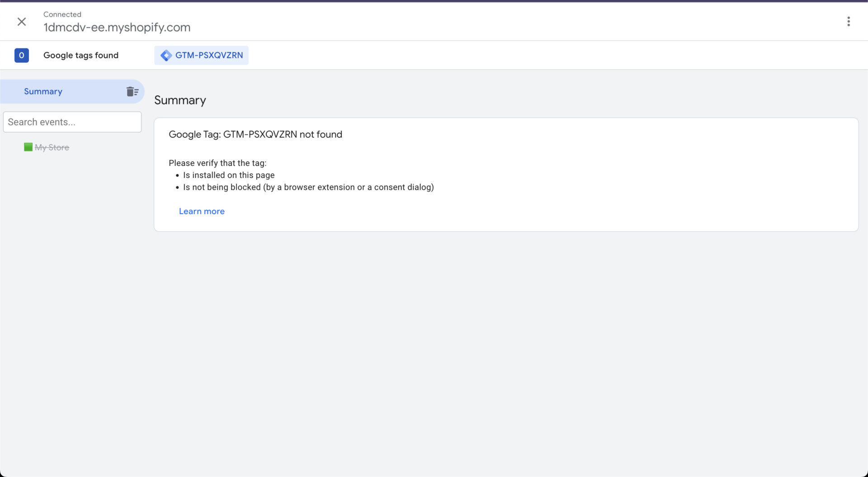Viewport: 868px width, 477px height.
Task: Click the Summary page heading
Action: pyautogui.click(x=180, y=100)
